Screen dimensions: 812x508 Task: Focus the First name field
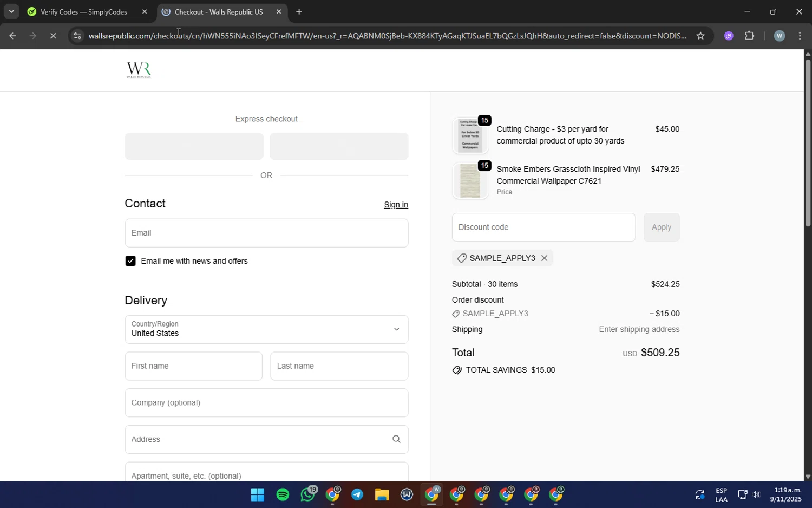[193, 366]
